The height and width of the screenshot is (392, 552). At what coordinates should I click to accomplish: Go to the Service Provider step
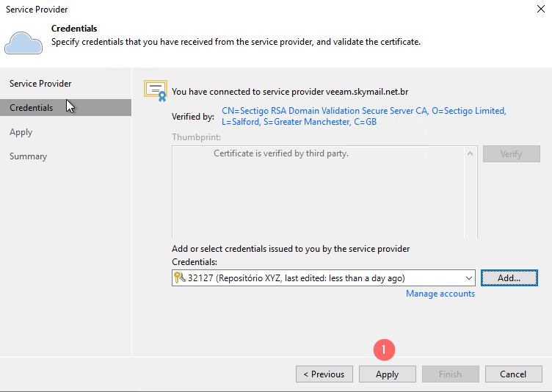[40, 84]
